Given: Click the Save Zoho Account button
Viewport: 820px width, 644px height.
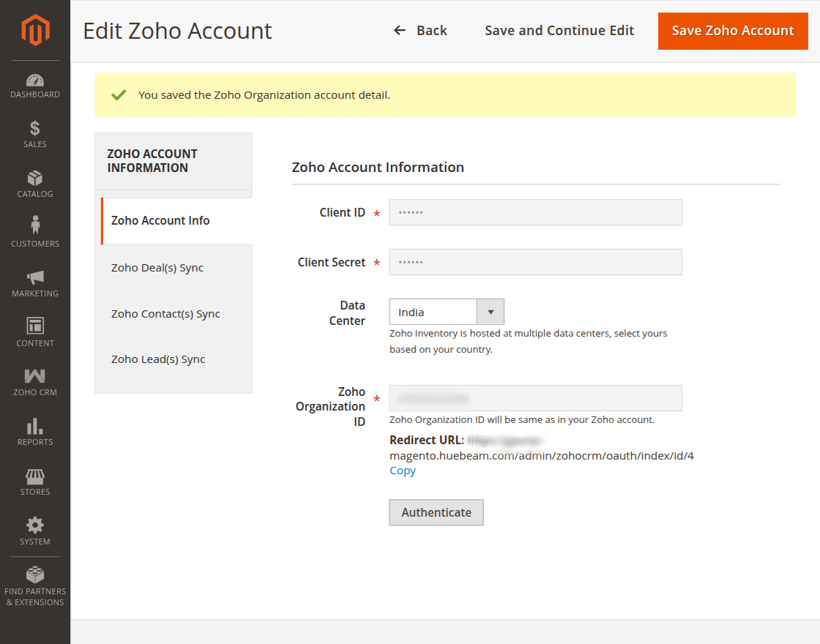Looking at the screenshot, I should tap(733, 31).
